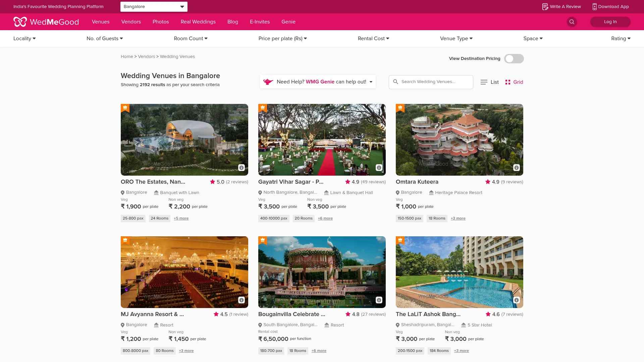Image resolution: width=644 pixels, height=362 pixels.
Task: Click the info icon on ORO The Estates photo
Action: (x=241, y=168)
